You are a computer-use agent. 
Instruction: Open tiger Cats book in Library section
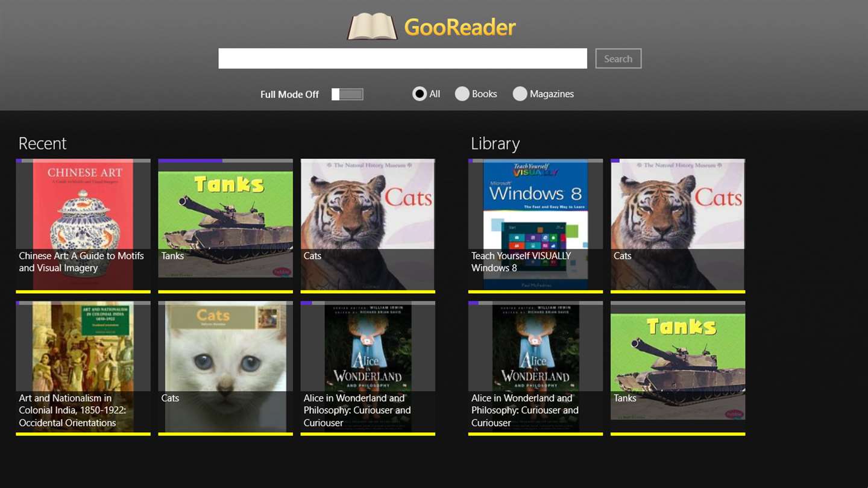tap(678, 226)
